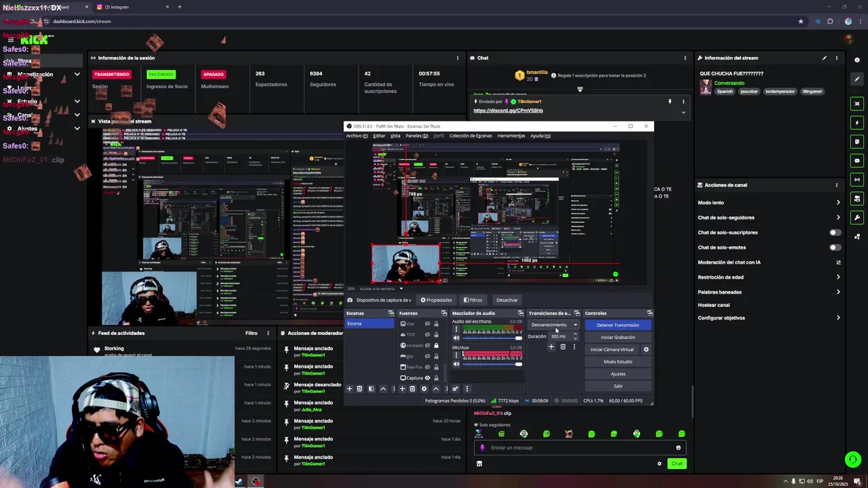The height and width of the screenshot is (488, 868).
Task: Open advanced audio properties gears icon
Action: coord(455,389)
